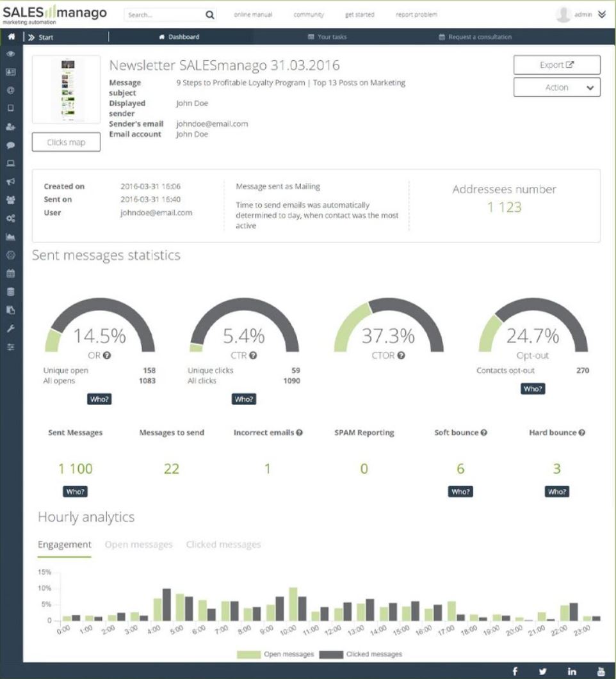The image size is (616, 679).
Task: Open the YouTube icon in the footer
Action: click(601, 671)
